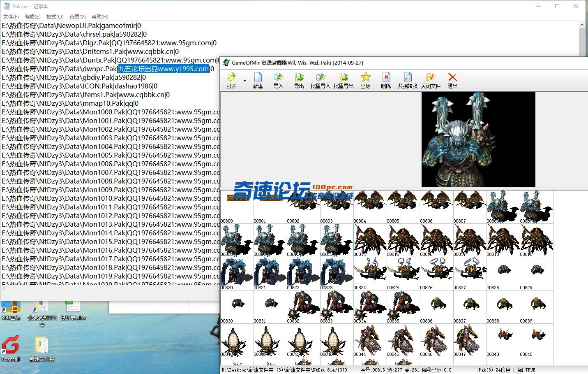Click the 退出 (Exit) red X icon

(452, 80)
